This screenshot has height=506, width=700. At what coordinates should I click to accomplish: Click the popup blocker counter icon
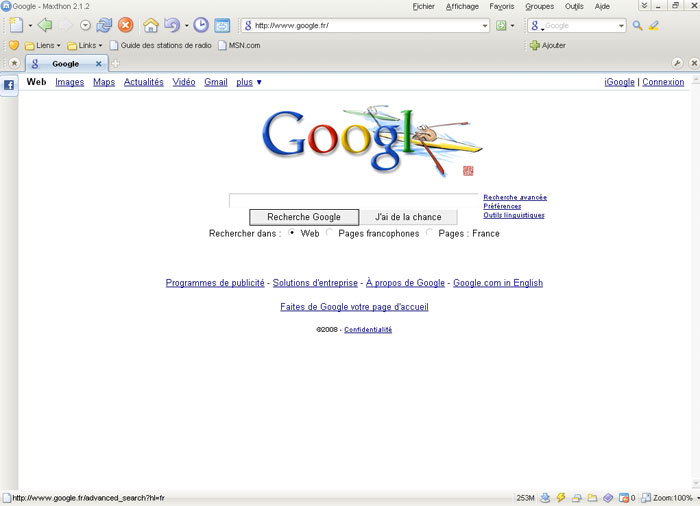[626, 498]
